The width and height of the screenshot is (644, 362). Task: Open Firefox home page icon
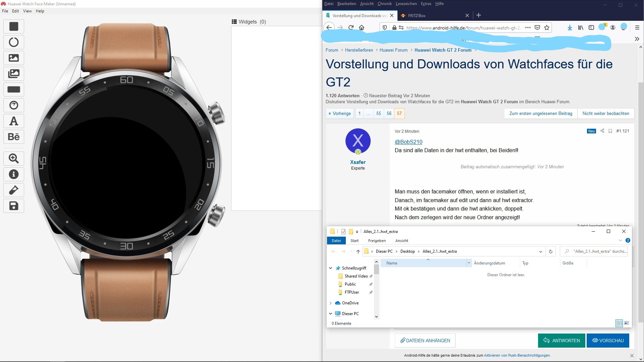coord(362,27)
